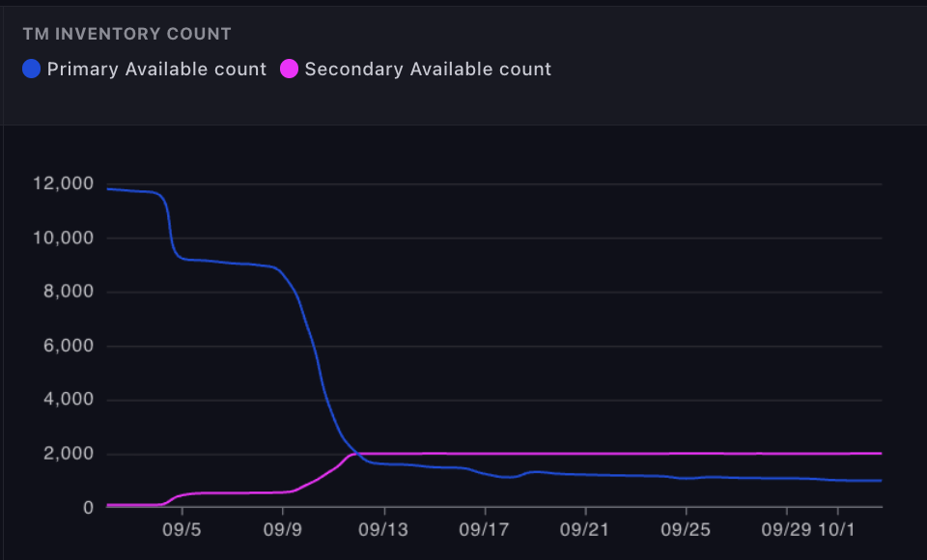Click the 4,000 y-axis label
The height and width of the screenshot is (560, 927).
click(x=69, y=400)
